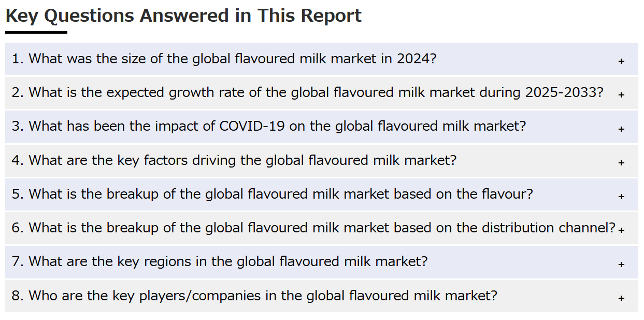Click plus icon for distribution channel question
The image size is (644, 320).
click(621, 230)
